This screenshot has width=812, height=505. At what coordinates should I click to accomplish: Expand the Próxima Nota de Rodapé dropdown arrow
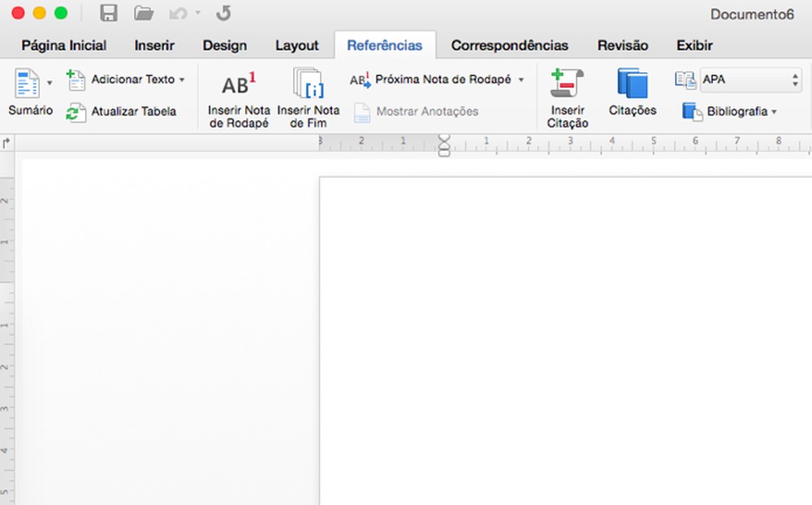pyautogui.click(x=521, y=80)
